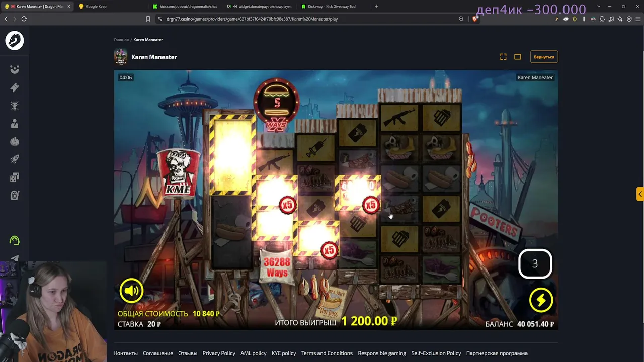Click the dragon head sidebar icon

[x=15, y=106]
